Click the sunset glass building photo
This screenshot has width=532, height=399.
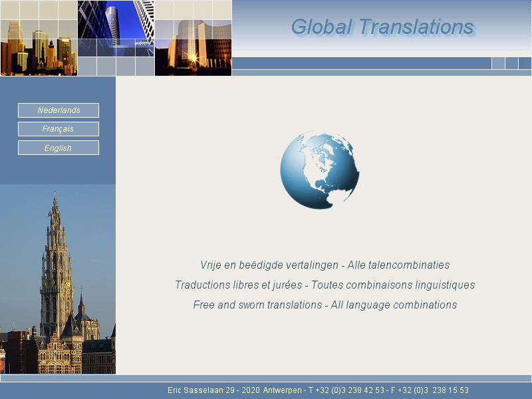(193, 38)
